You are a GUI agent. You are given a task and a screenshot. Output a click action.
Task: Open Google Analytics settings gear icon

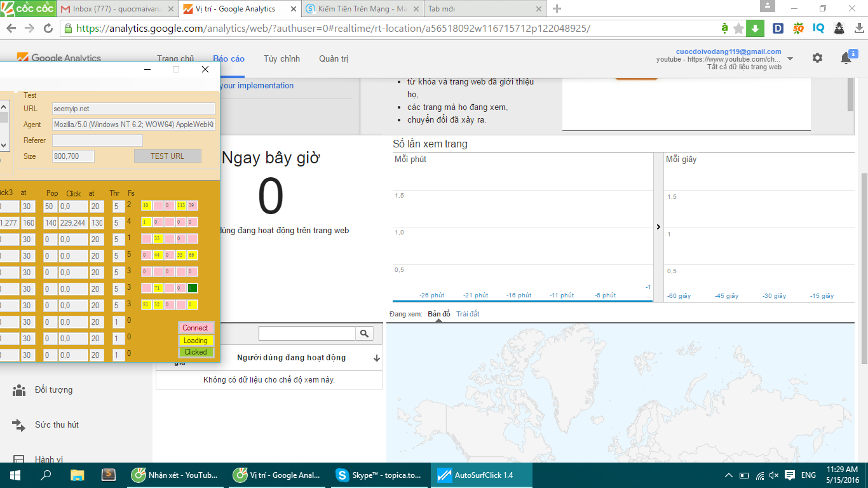click(817, 58)
